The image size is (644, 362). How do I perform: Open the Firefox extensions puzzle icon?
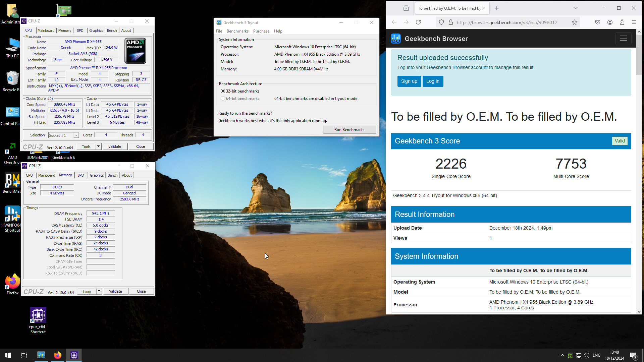622,22
